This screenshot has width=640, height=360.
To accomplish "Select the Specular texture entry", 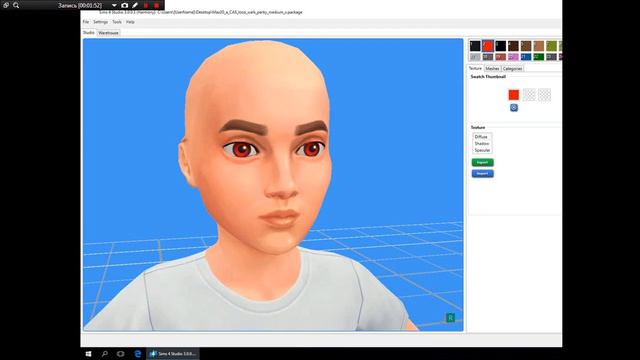I will [482, 150].
